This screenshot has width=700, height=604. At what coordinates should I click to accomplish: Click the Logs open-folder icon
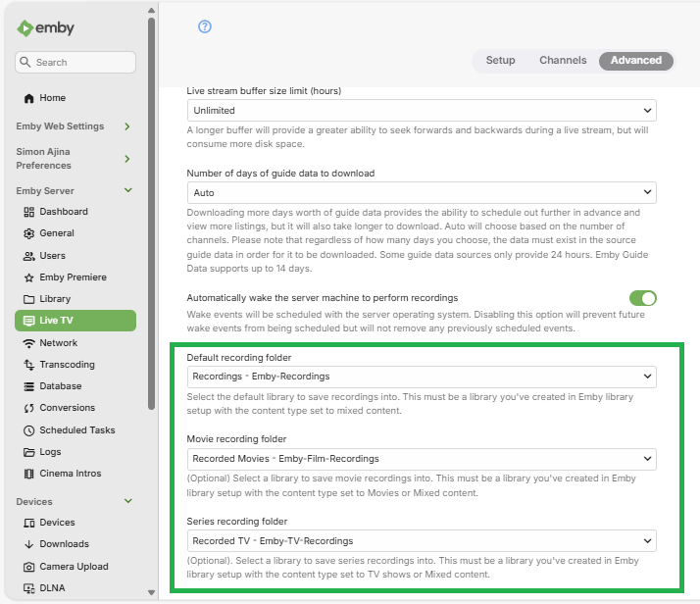tap(29, 452)
